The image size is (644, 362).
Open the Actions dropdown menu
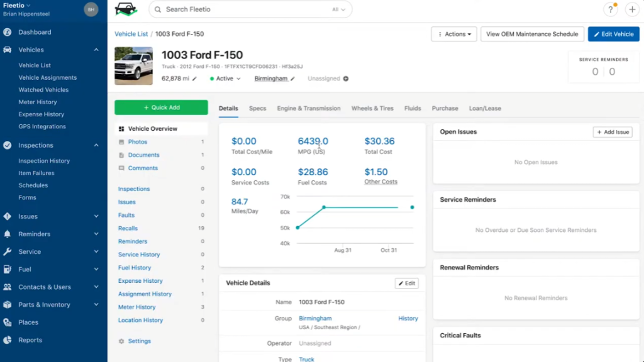click(x=454, y=34)
